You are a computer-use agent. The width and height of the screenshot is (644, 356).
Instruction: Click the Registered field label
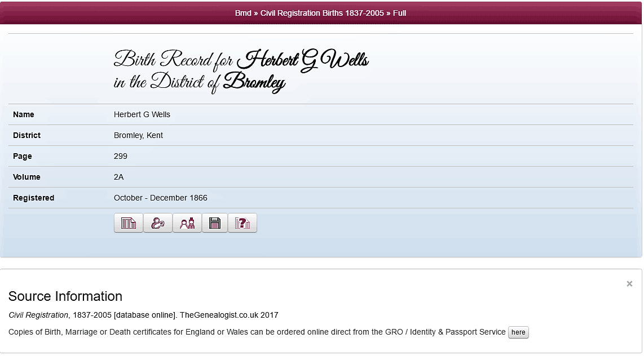(x=34, y=198)
